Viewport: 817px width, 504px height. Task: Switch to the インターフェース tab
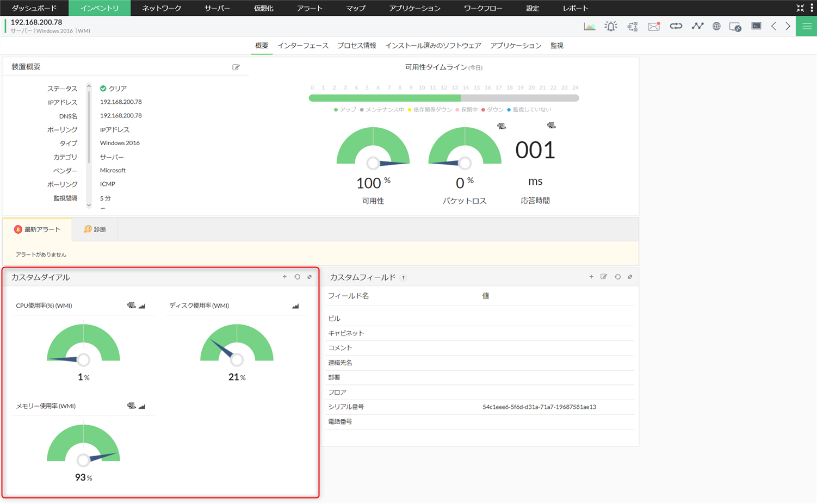pyautogui.click(x=303, y=46)
